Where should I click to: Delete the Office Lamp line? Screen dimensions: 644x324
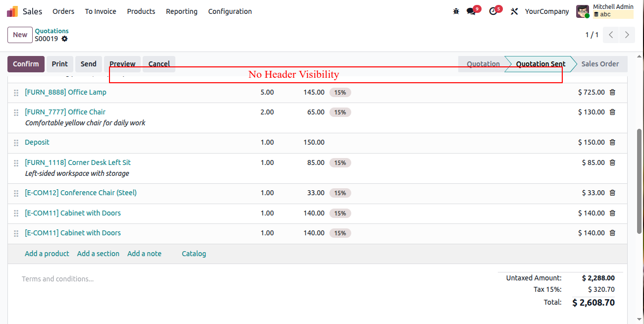(x=612, y=92)
